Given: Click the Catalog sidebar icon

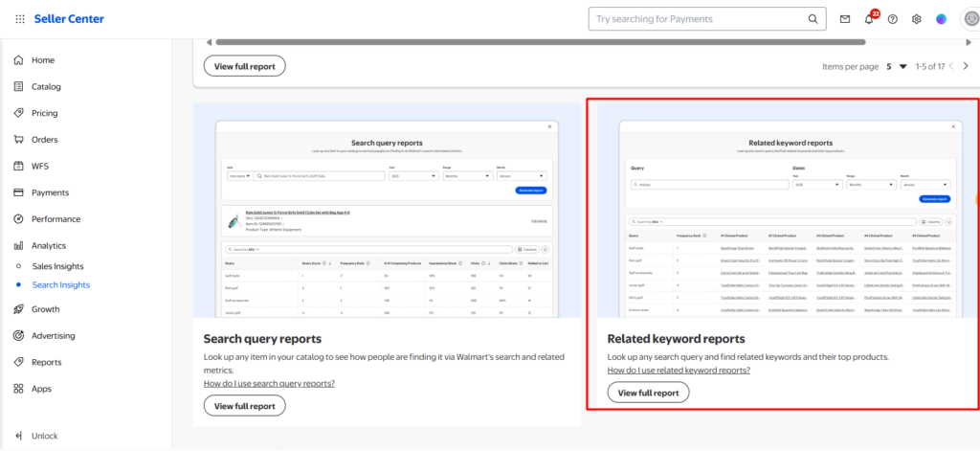Looking at the screenshot, I should tap(19, 86).
